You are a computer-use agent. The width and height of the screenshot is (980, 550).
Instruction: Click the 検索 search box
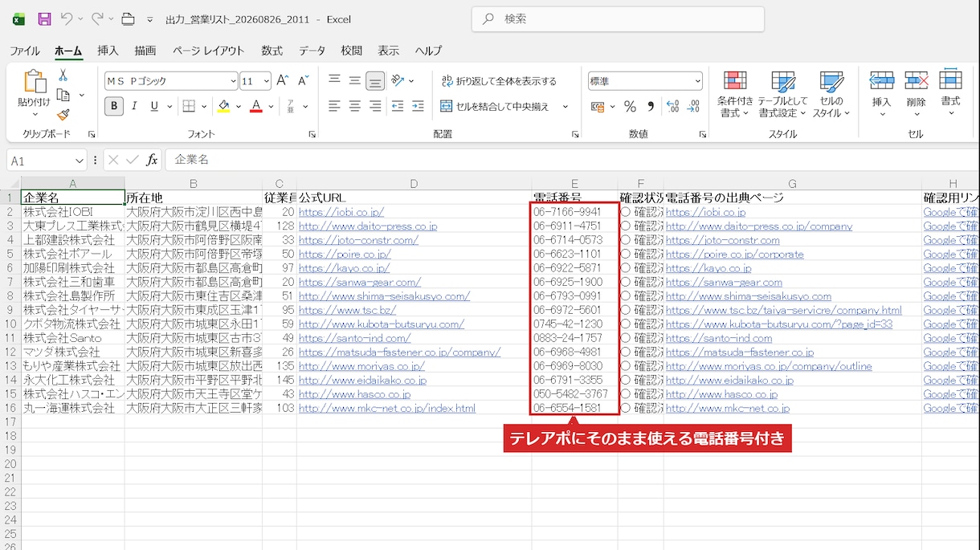point(618,18)
